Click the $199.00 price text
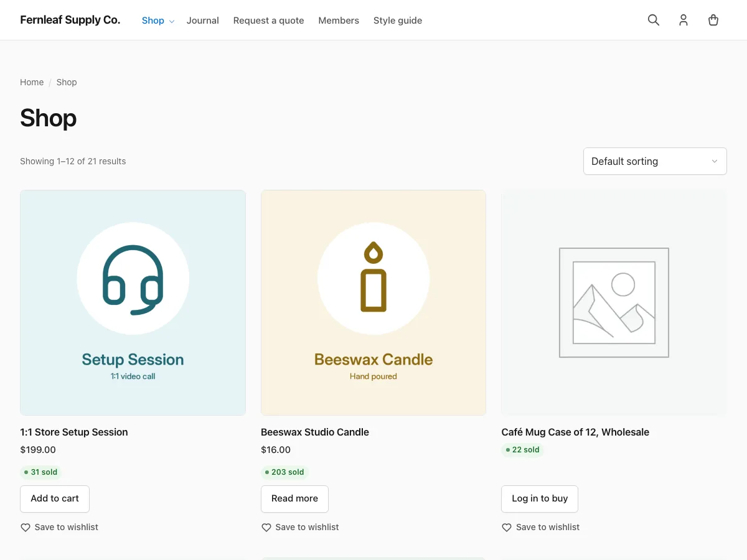This screenshot has height=560, width=747. [x=38, y=450]
